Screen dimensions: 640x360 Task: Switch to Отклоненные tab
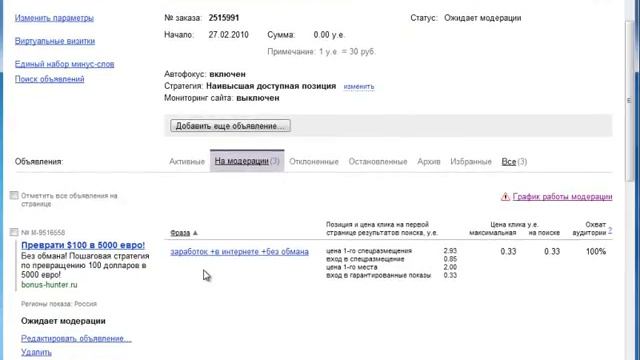(314, 162)
